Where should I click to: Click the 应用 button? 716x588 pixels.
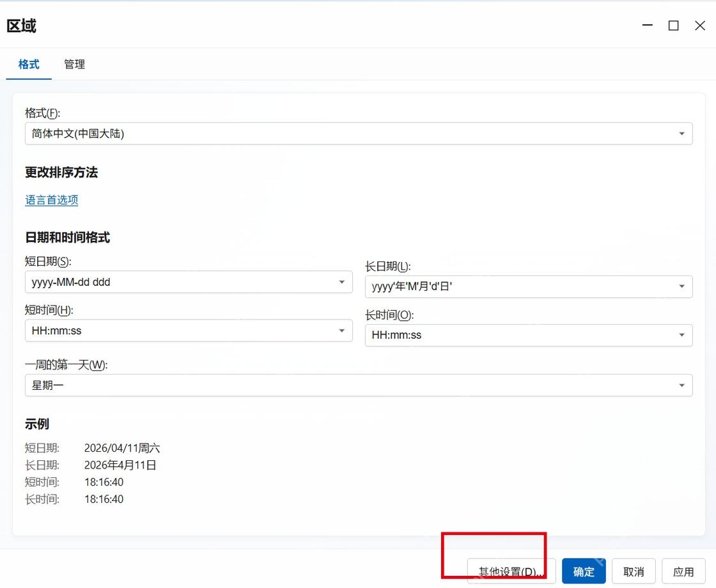click(683, 571)
